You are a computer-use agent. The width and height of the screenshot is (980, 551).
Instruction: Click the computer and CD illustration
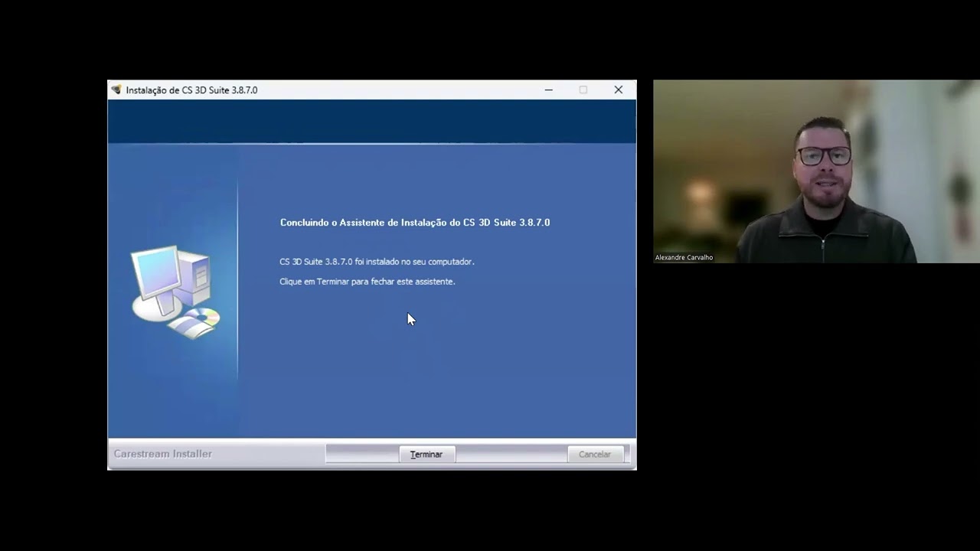coord(175,292)
